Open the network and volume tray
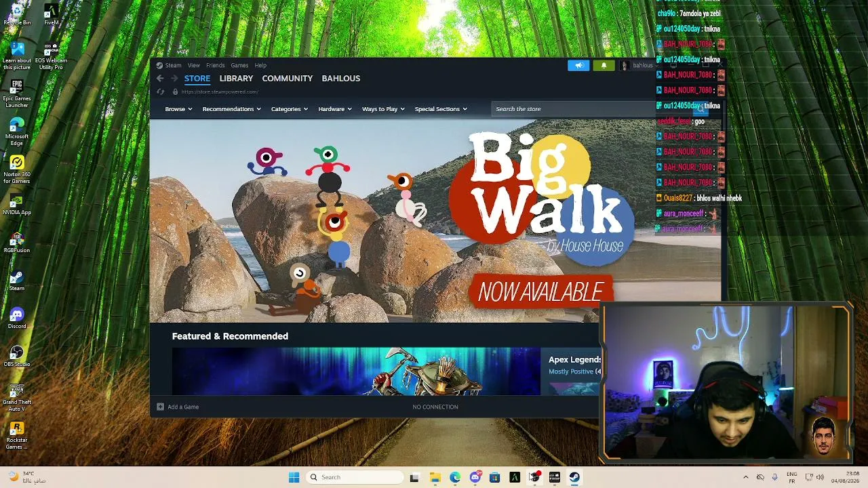This screenshot has width=868, height=488. click(814, 477)
